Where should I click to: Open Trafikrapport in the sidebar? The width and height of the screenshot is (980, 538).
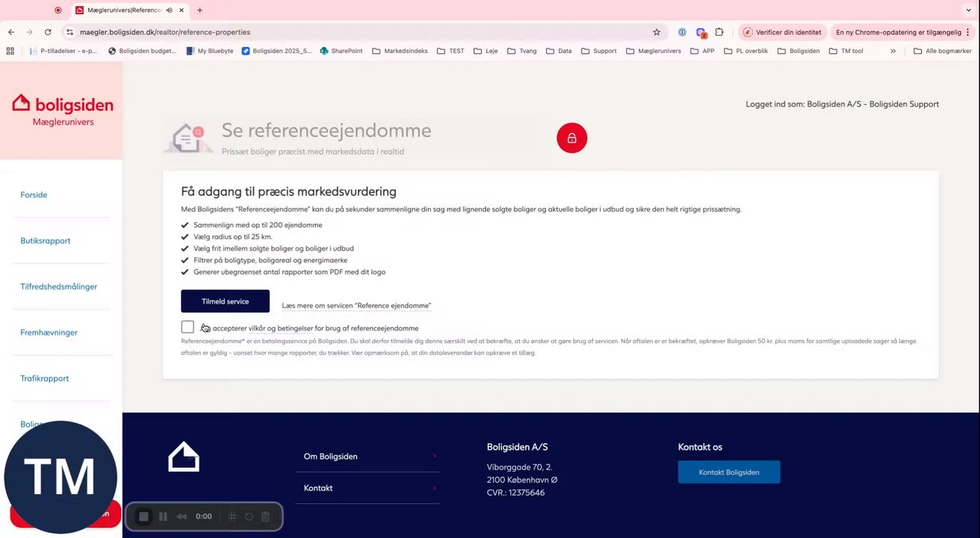click(45, 379)
